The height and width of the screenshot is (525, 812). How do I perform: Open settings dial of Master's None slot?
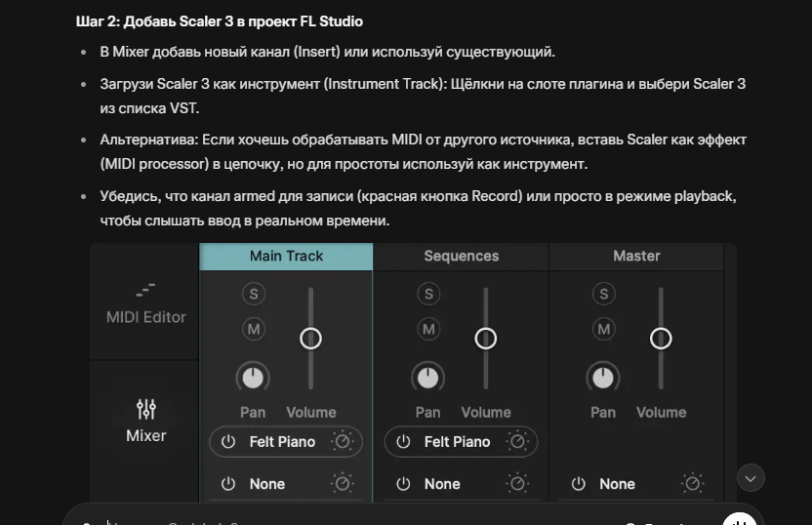pos(693,484)
